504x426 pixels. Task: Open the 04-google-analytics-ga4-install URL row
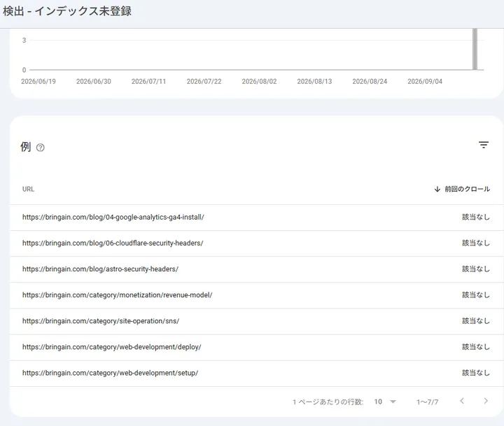point(256,217)
